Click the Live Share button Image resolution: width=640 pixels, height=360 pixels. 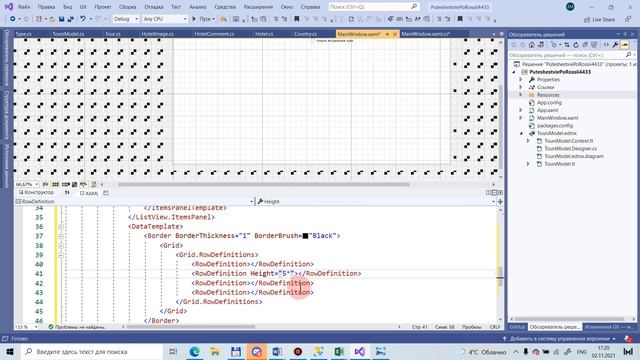pyautogui.click(x=599, y=19)
